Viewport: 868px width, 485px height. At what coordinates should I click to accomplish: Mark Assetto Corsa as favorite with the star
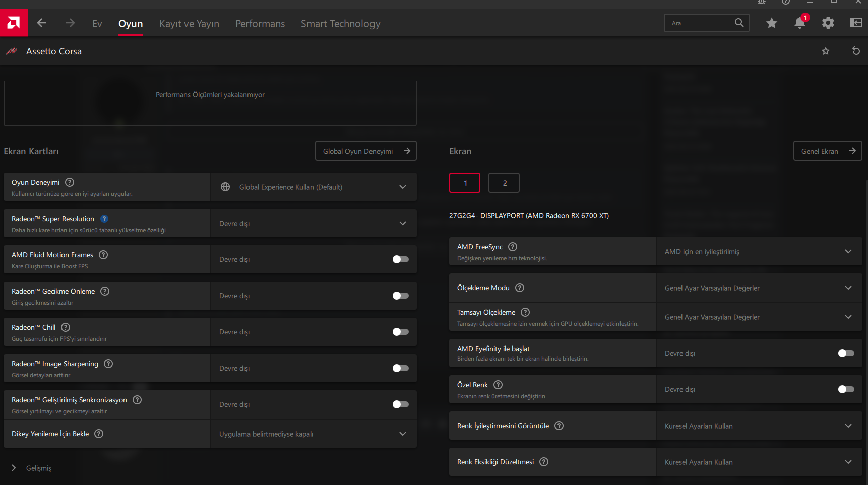click(826, 51)
